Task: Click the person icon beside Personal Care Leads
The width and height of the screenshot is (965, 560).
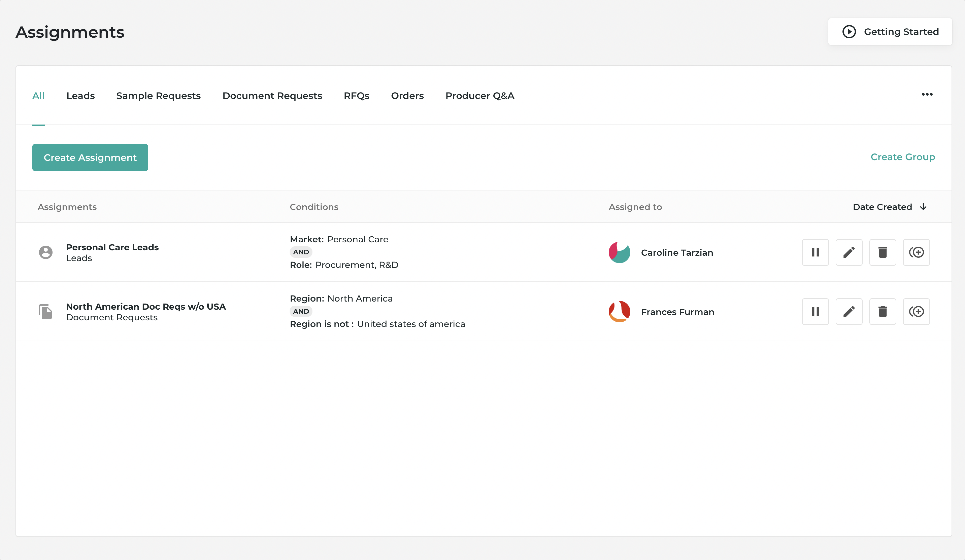Action: pyautogui.click(x=46, y=252)
